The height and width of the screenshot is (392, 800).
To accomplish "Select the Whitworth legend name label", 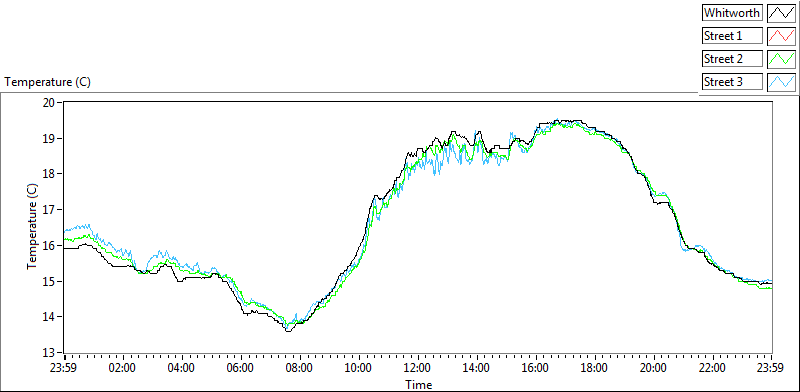I will [x=732, y=13].
